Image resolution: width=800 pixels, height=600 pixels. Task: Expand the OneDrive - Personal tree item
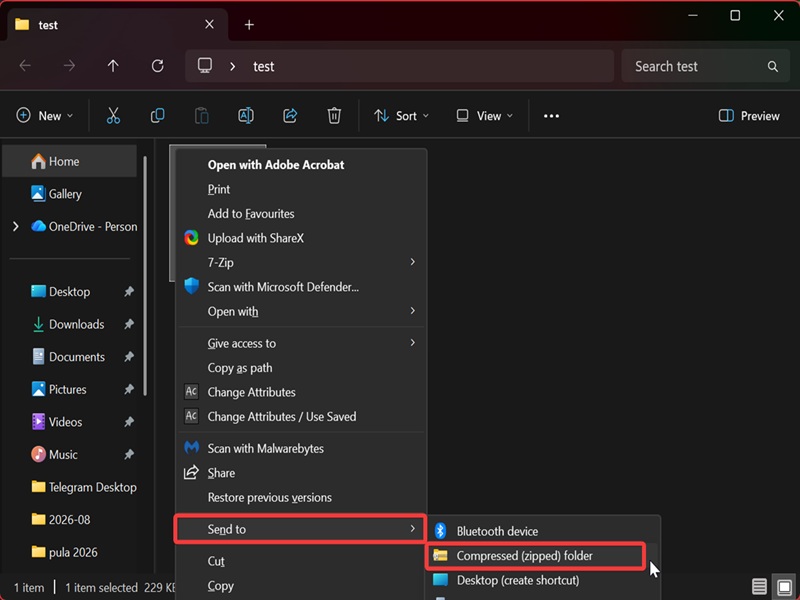point(16,226)
